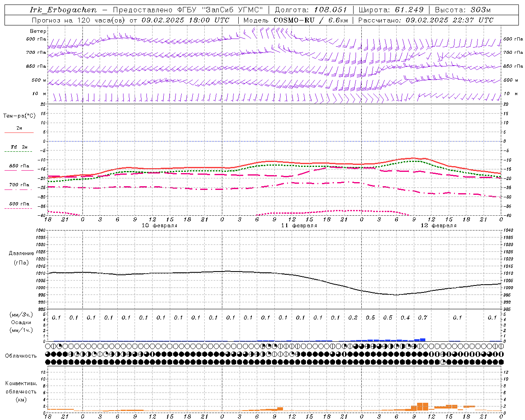Select the text Предоставлено ФГБУ "ЗапСиб УГМС"

(188, 10)
